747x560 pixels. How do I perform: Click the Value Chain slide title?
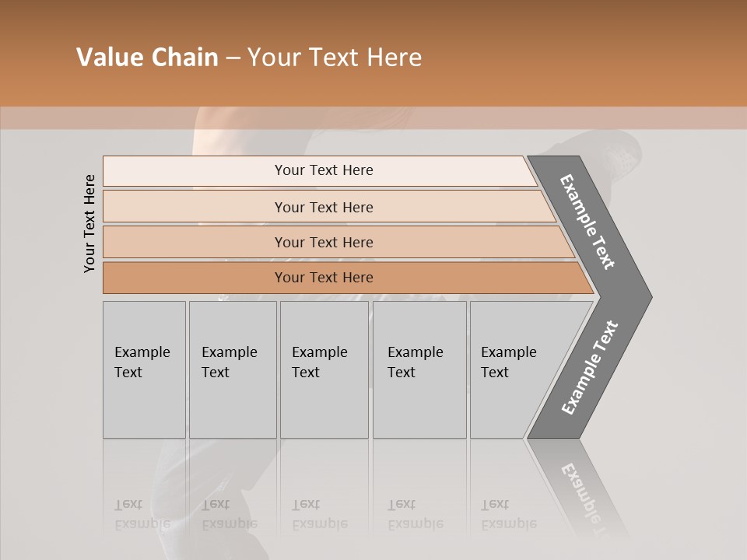(249, 58)
